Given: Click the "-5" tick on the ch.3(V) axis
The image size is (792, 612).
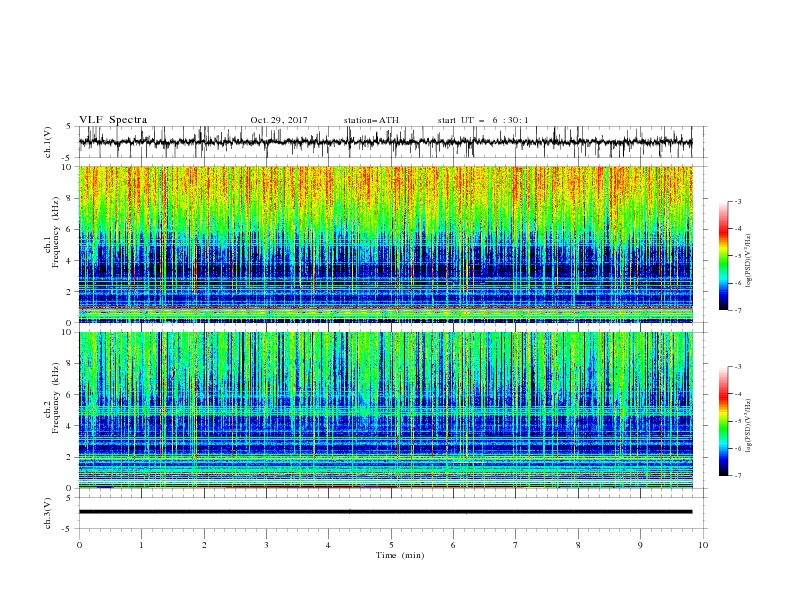Looking at the screenshot, I should [68, 529].
